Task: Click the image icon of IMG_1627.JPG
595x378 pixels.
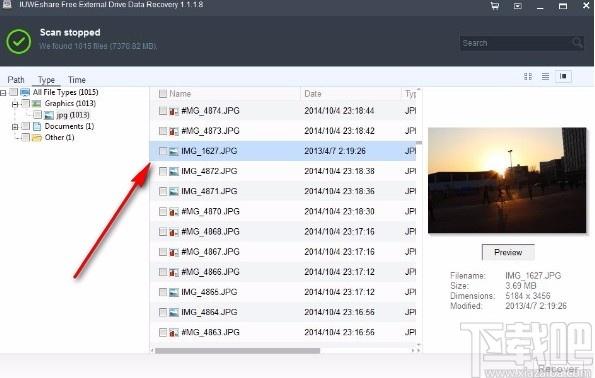Action: coord(174,151)
